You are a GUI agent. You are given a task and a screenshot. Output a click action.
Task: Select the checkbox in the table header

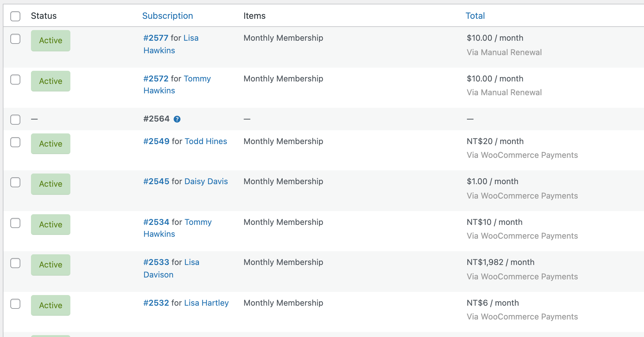(x=15, y=16)
